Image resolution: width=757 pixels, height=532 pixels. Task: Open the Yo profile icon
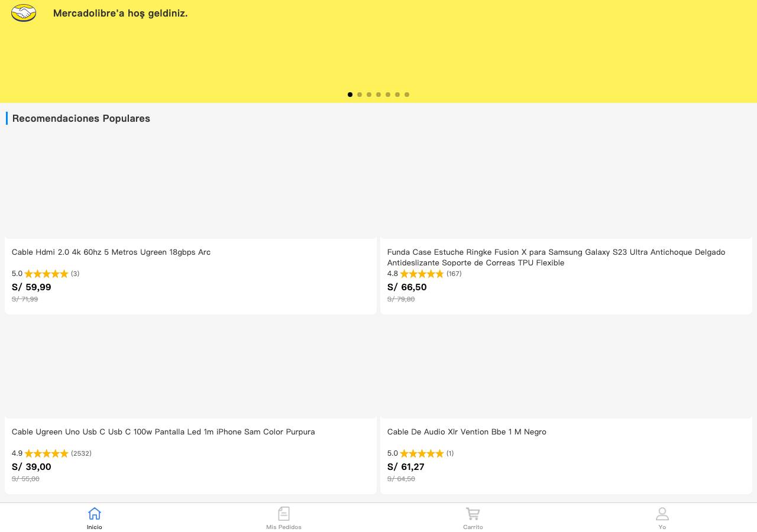tap(662, 513)
